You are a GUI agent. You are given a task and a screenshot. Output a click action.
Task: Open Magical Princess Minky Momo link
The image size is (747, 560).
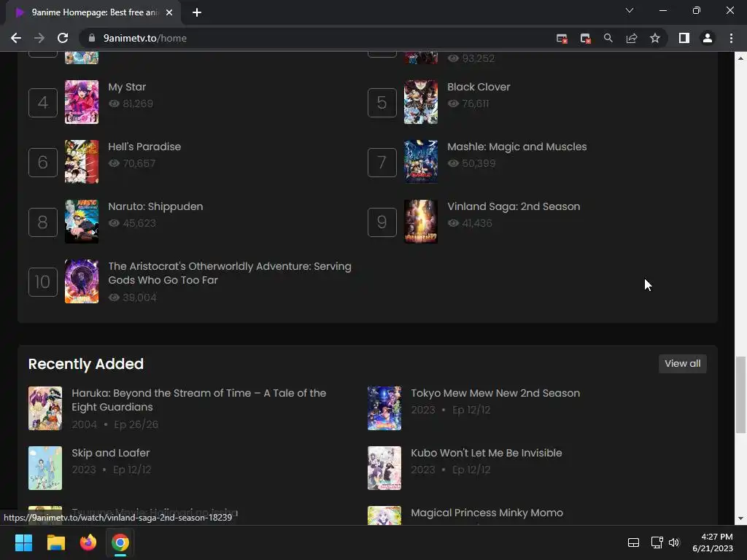tap(487, 513)
